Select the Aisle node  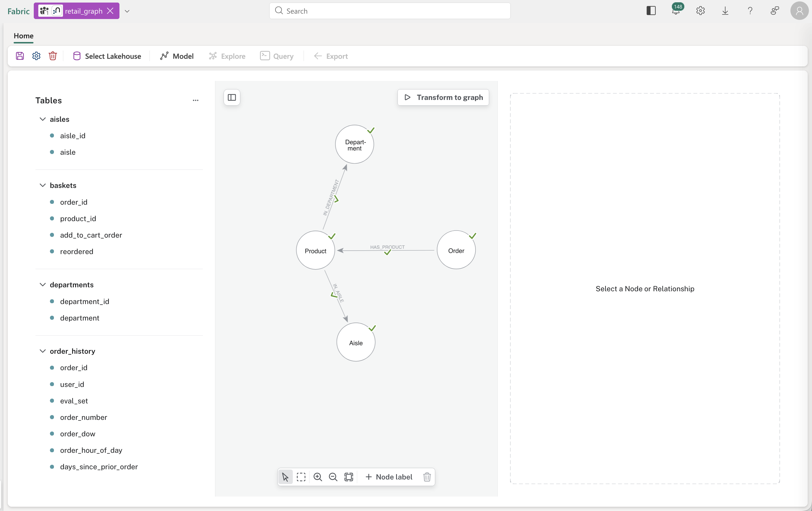point(356,342)
